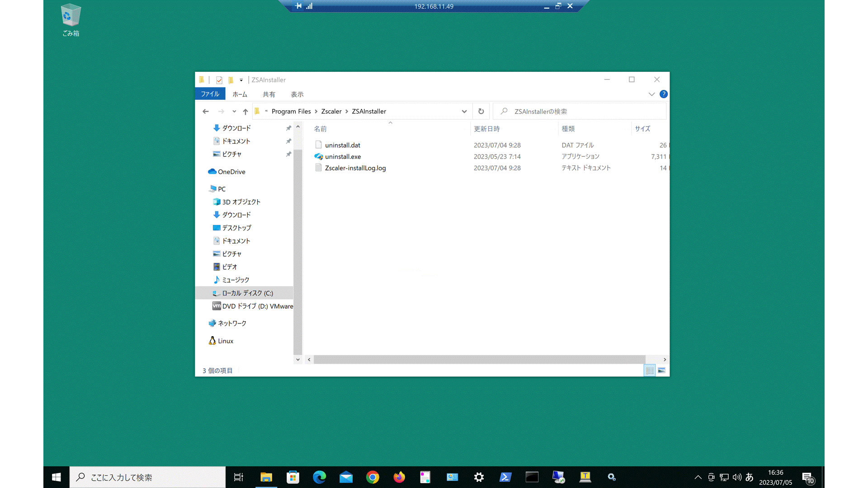This screenshot has height=488, width=868.
Task: Show hidden system tray icons
Action: coord(698,477)
